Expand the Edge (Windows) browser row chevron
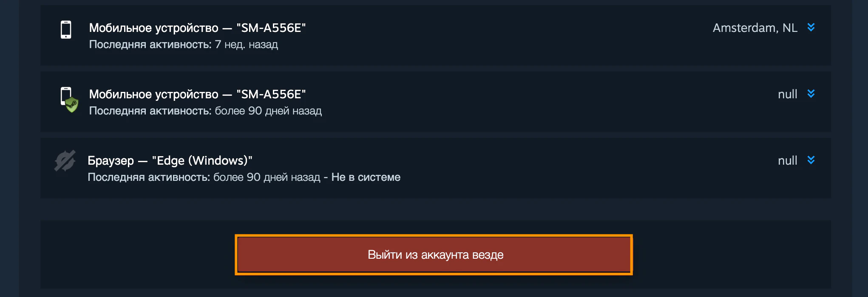The image size is (868, 297). coord(811,160)
